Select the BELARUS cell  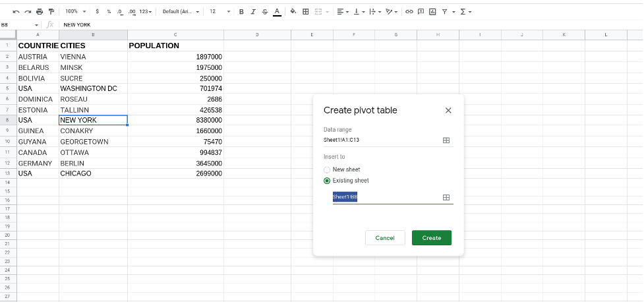click(38, 67)
